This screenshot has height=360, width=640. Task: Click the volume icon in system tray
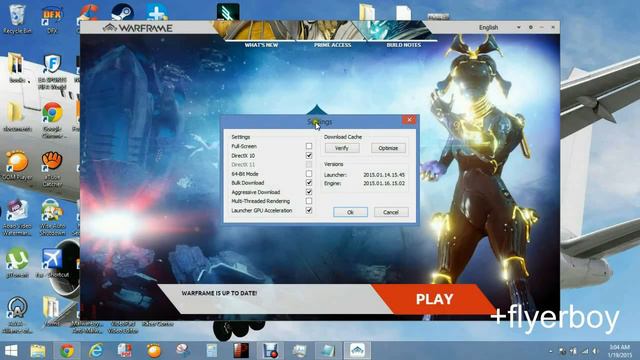596,351
